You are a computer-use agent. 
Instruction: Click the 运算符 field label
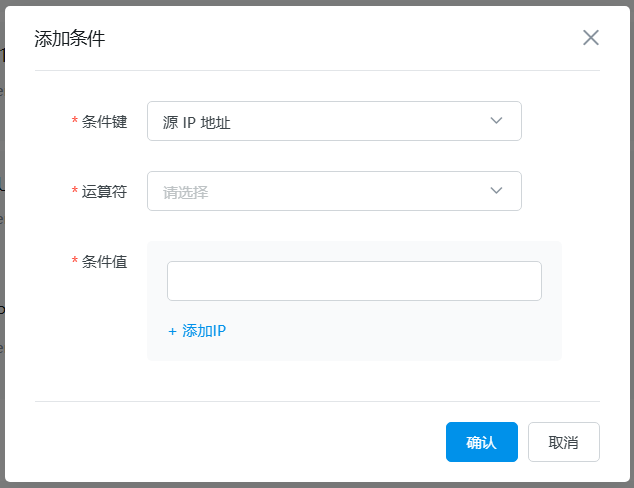click(104, 192)
